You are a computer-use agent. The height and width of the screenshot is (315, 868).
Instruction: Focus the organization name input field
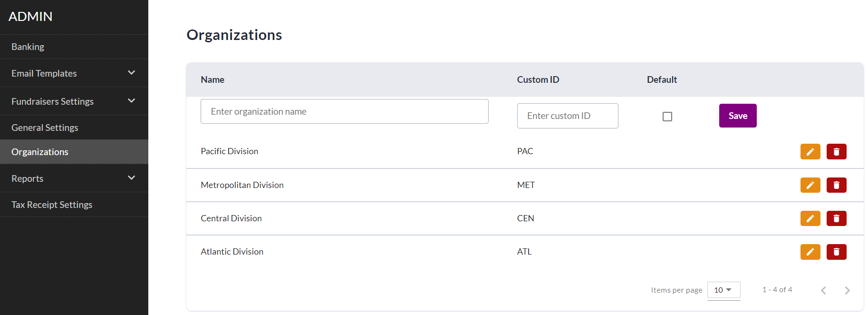point(344,111)
